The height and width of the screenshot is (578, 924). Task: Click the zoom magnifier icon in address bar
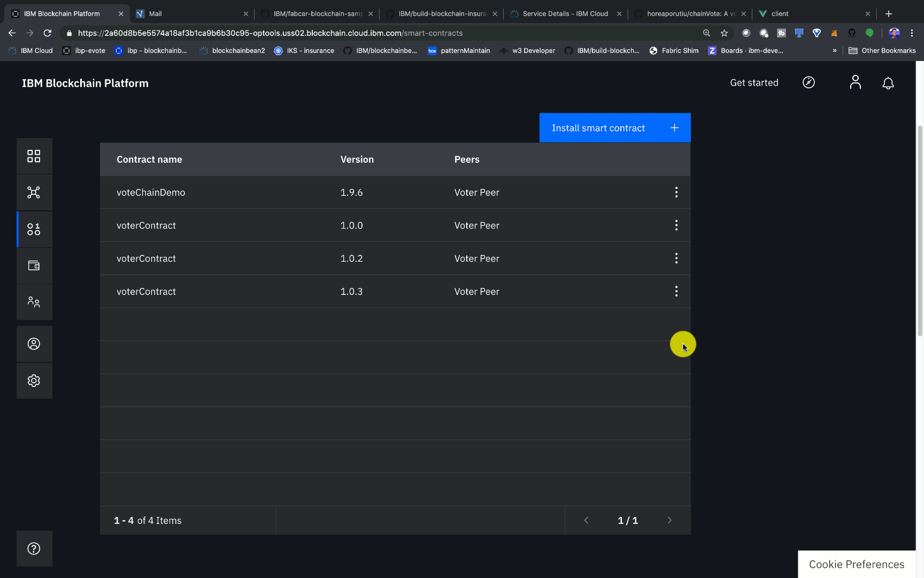pyautogui.click(x=706, y=33)
